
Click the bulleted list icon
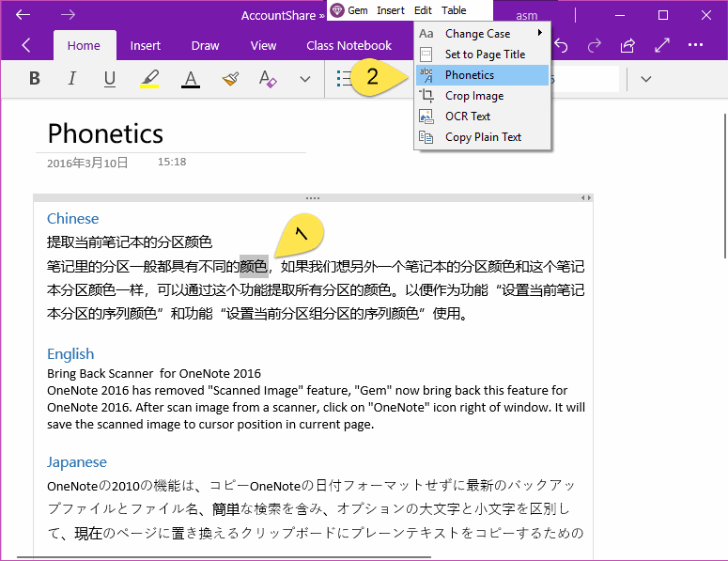coord(344,79)
